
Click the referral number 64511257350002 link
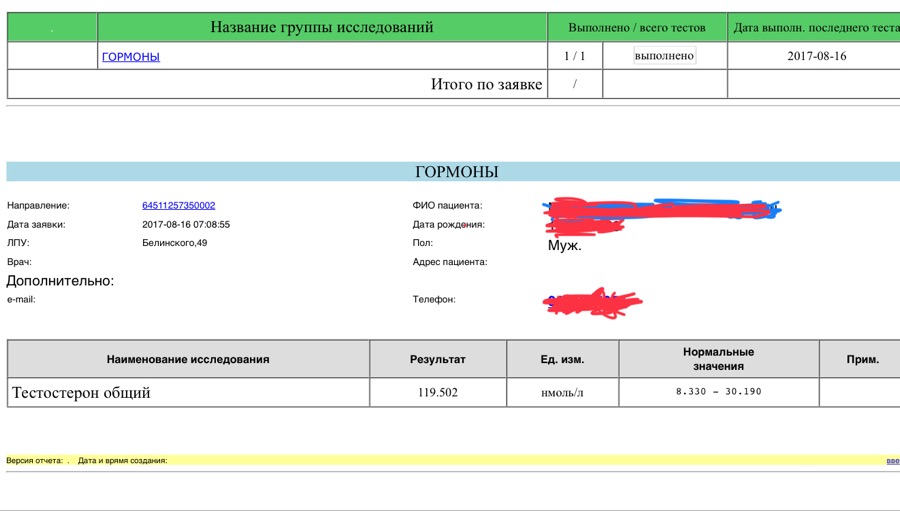click(x=178, y=205)
